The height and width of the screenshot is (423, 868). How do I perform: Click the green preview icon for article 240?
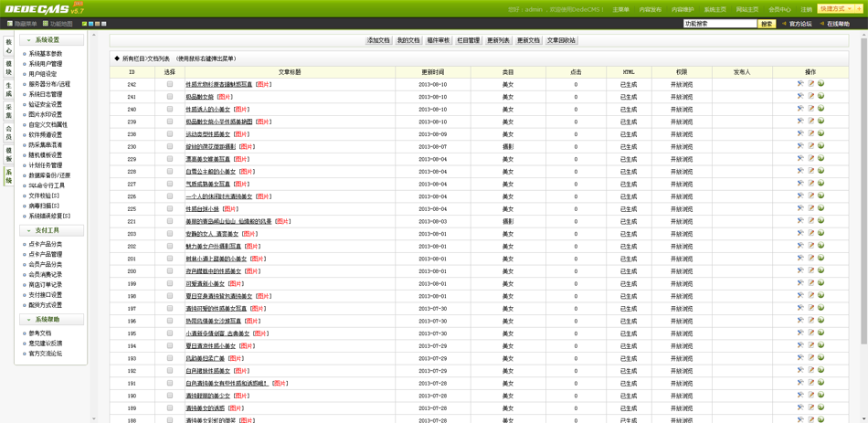(x=820, y=109)
